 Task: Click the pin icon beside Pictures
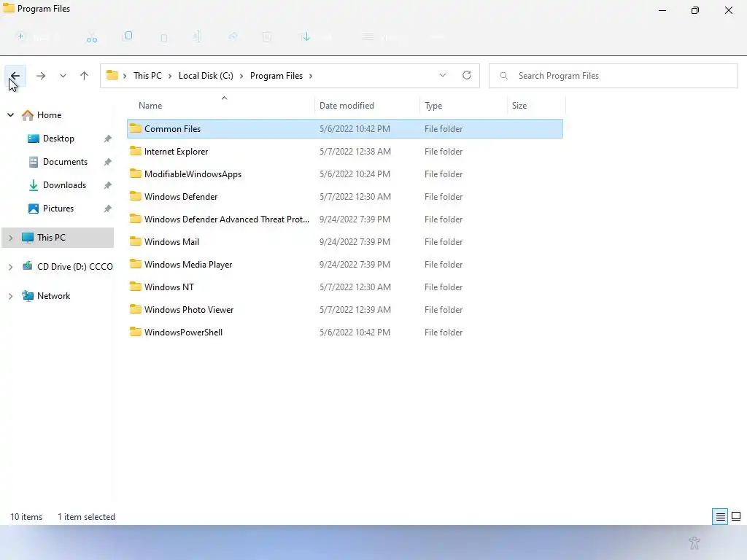(108, 209)
